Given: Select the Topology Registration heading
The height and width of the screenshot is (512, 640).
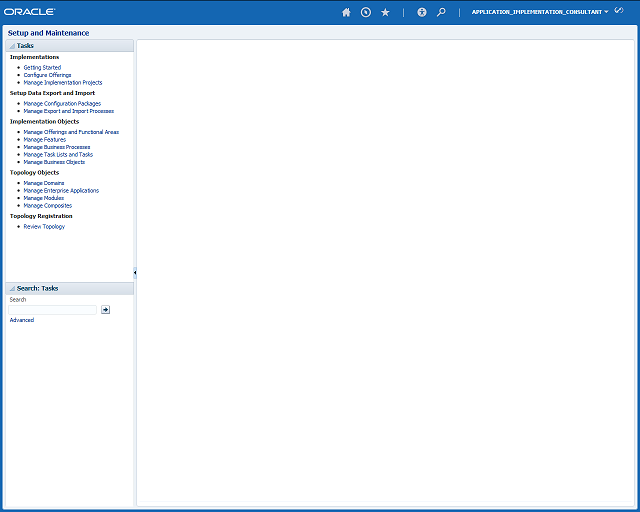Looking at the screenshot, I should pyautogui.click(x=41, y=216).
